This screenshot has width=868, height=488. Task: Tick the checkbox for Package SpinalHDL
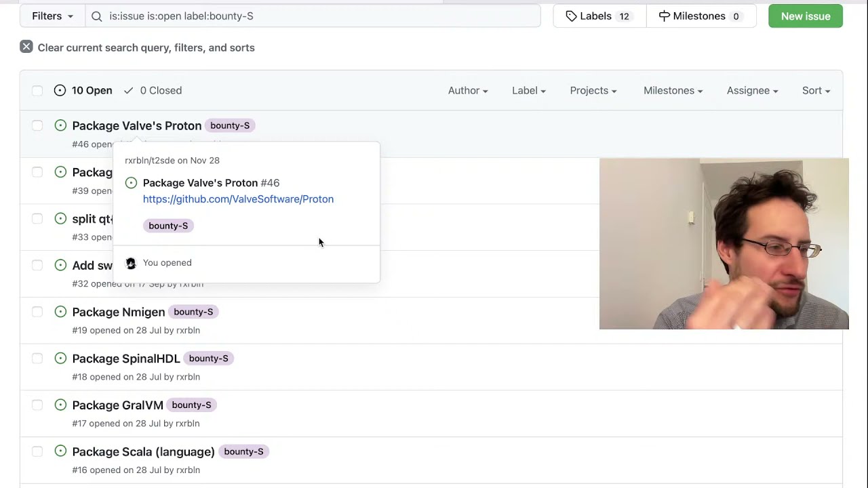[37, 359]
